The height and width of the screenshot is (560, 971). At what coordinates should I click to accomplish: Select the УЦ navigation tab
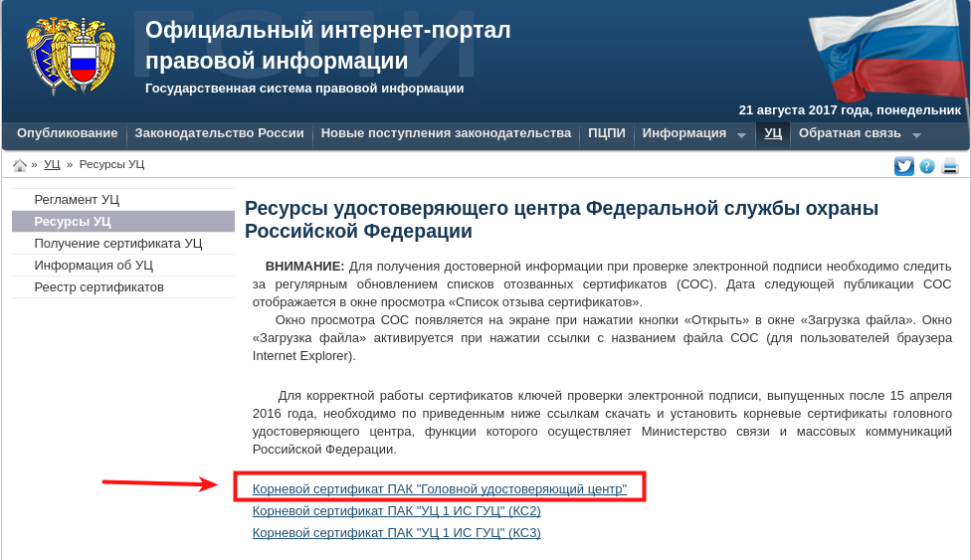773,133
